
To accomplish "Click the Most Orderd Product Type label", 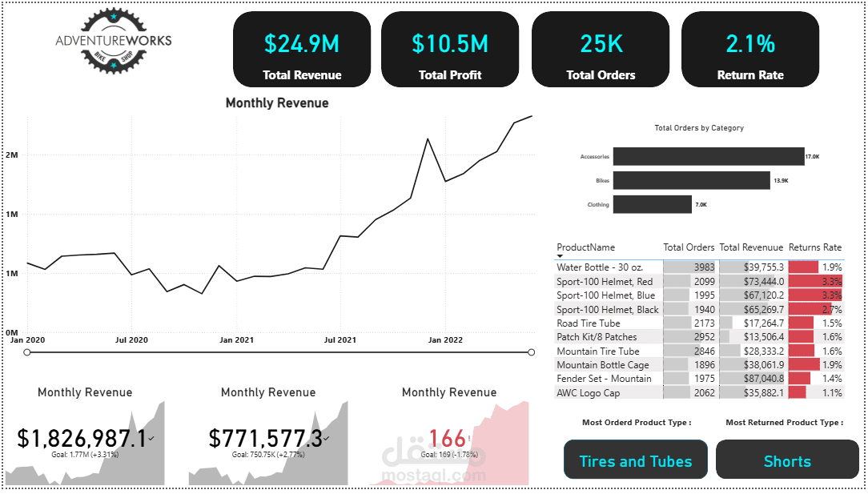I will (637, 423).
